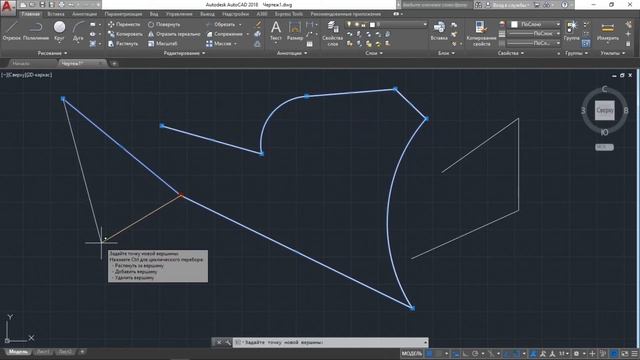Toggle grid display in status bar
640x360 pixels.
tap(429, 353)
